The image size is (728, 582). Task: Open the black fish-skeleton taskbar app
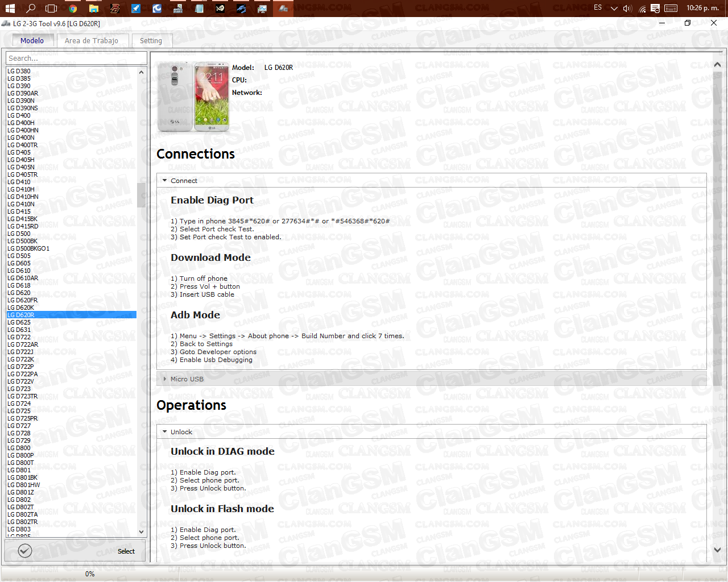pyautogui.click(x=220, y=8)
